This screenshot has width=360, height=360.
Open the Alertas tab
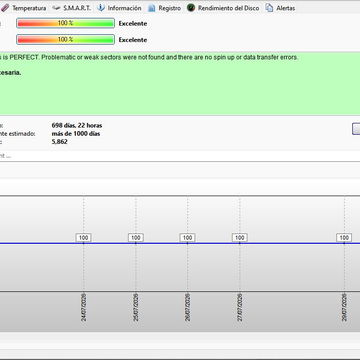[280, 8]
